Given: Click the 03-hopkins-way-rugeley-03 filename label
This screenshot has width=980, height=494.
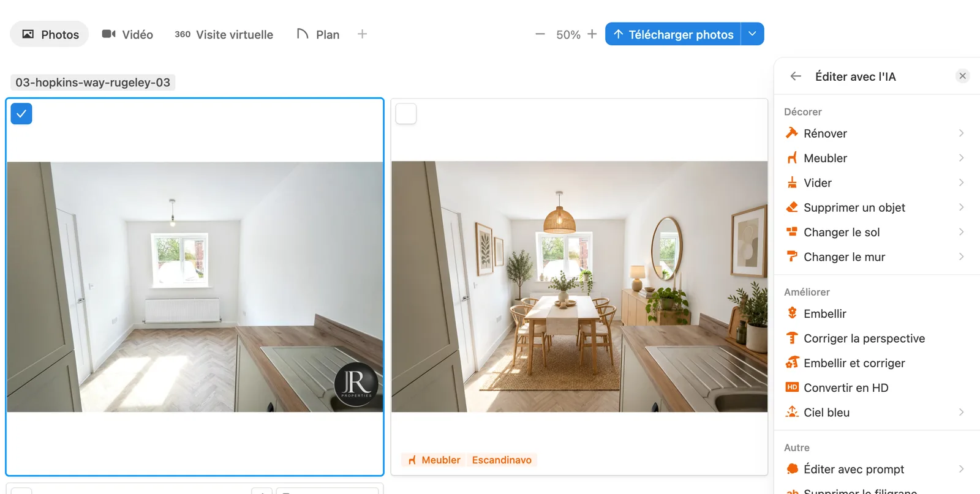Looking at the screenshot, I should click(x=93, y=82).
